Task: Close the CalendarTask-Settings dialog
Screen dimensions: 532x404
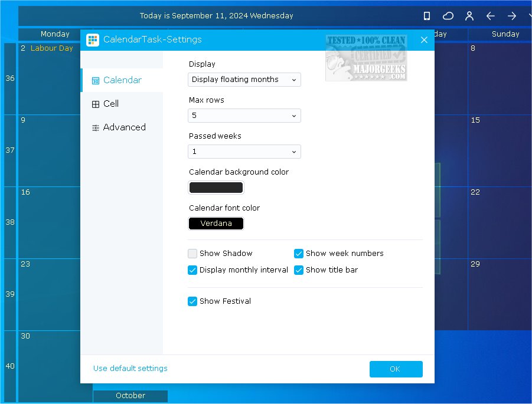Action: tap(424, 40)
